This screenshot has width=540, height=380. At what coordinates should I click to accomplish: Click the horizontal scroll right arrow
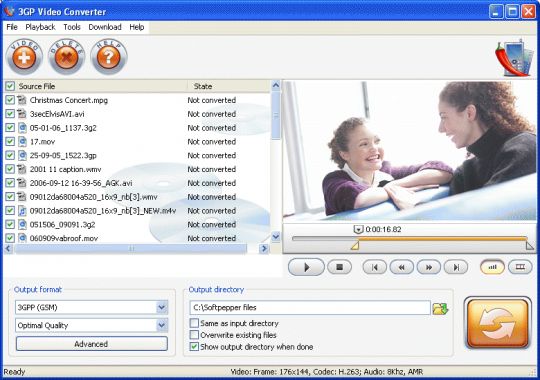(264, 248)
